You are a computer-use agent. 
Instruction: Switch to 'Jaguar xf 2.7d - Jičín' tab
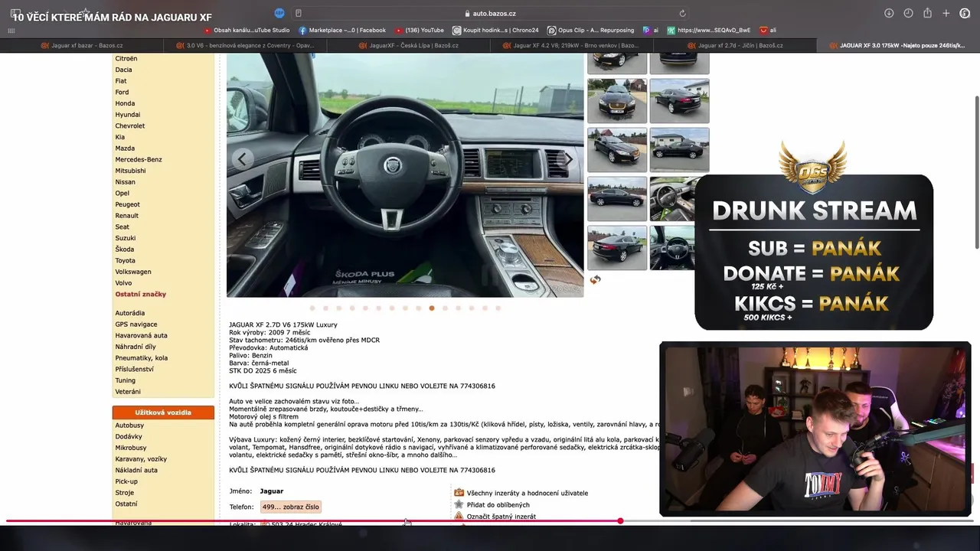(x=734, y=46)
